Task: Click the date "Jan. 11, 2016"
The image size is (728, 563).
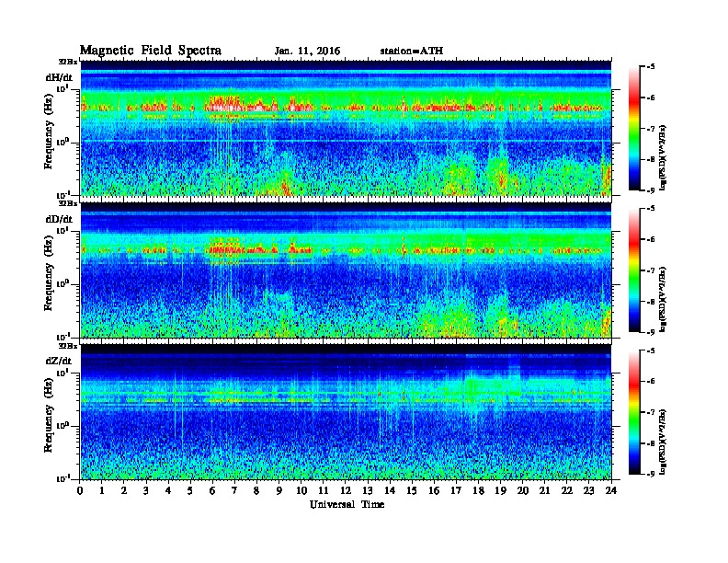Action: tap(307, 52)
